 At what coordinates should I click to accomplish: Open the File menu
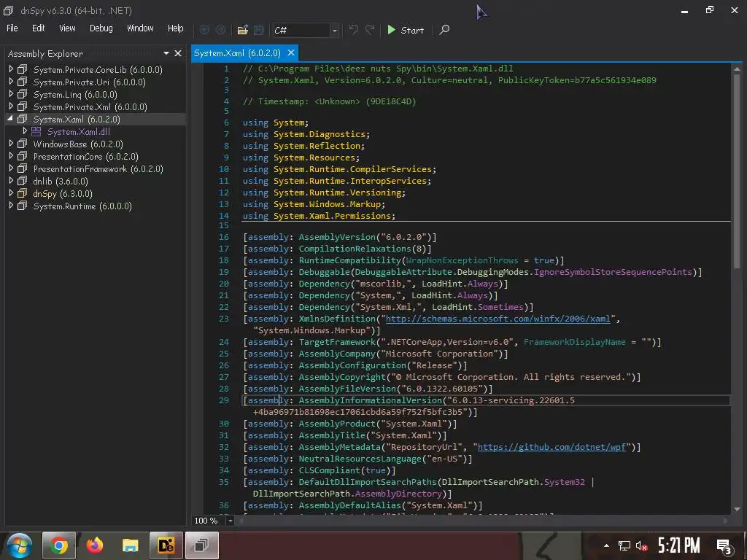[12, 28]
